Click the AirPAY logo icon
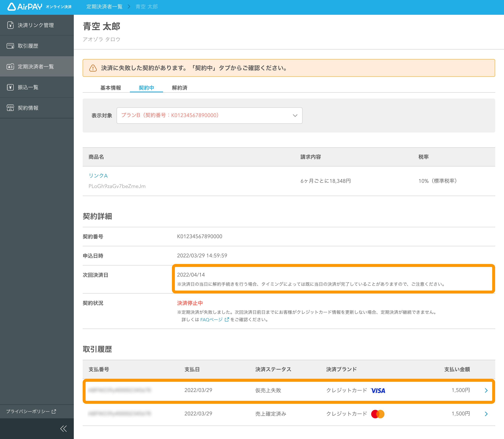The image size is (504, 439). click(11, 7)
